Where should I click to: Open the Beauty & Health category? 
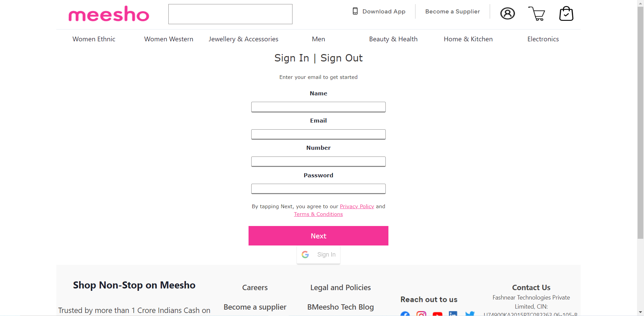pos(393,39)
